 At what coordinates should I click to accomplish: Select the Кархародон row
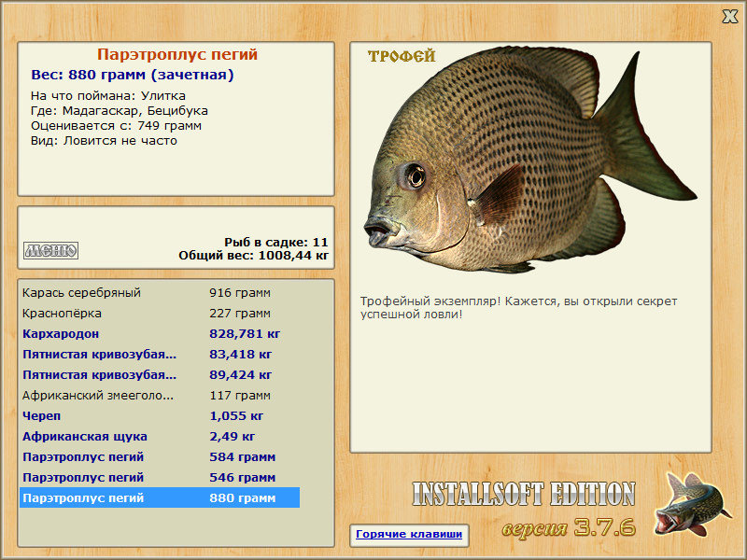[160, 334]
